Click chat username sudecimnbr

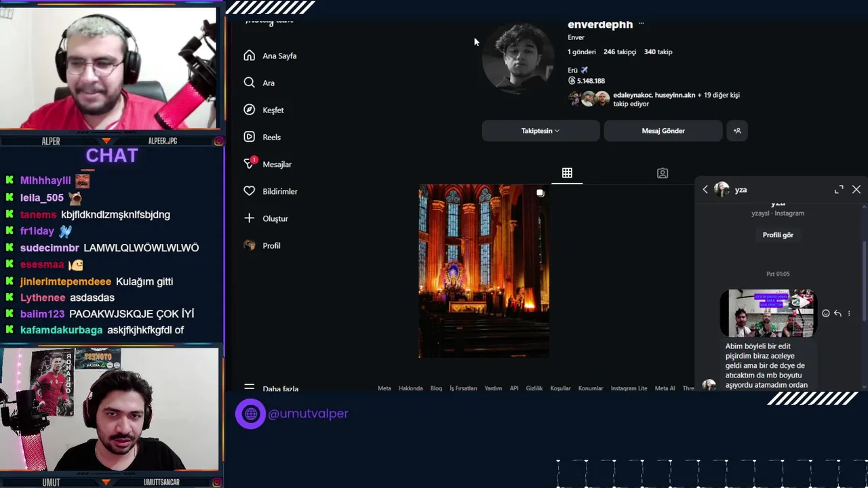click(x=50, y=247)
